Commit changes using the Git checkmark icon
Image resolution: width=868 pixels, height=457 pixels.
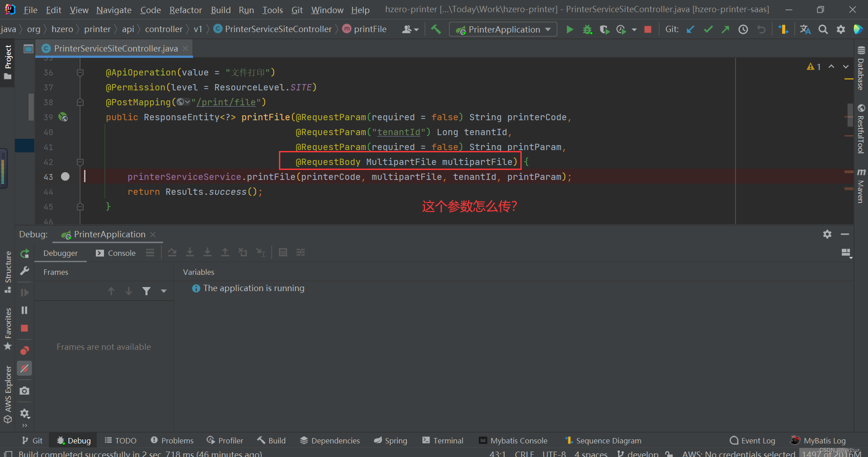tap(708, 29)
